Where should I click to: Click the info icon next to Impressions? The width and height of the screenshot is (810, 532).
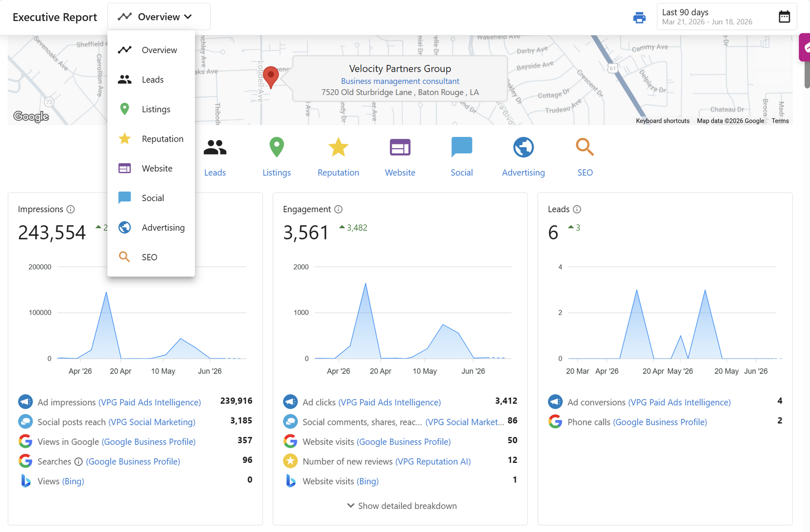pyautogui.click(x=71, y=209)
